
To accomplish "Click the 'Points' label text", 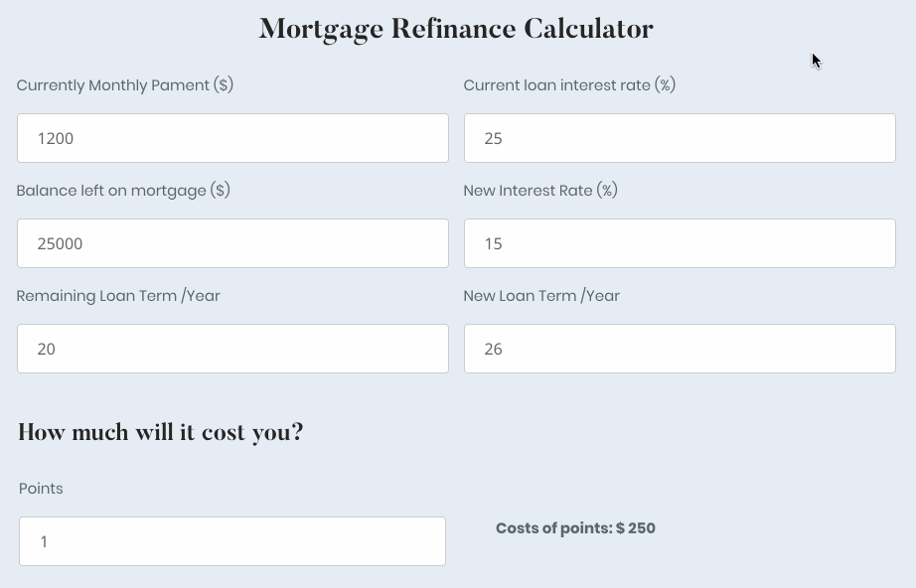I will tap(41, 489).
